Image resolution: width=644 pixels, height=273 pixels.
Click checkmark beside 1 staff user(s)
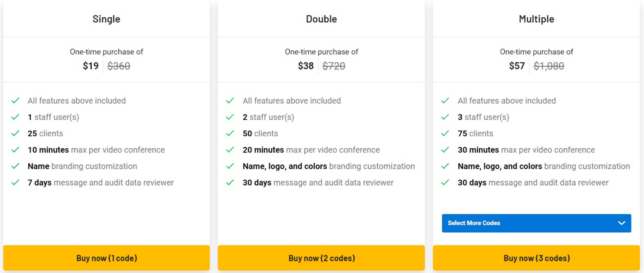15,117
